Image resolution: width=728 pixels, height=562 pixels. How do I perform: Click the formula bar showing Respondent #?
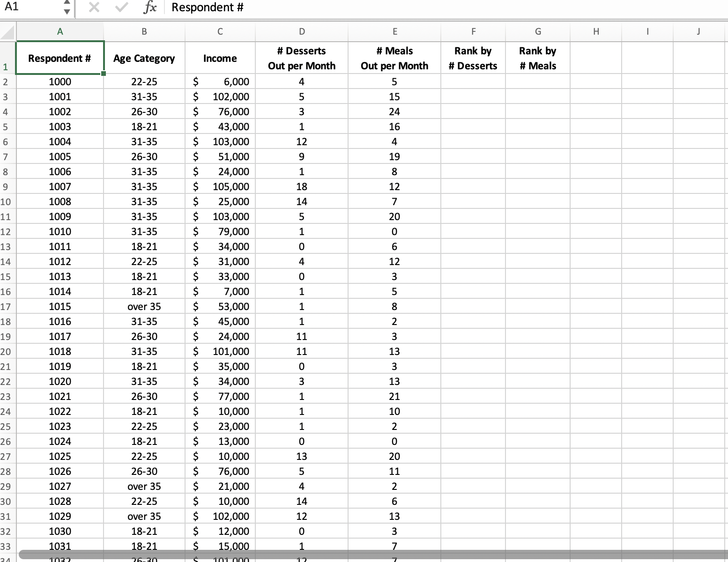pyautogui.click(x=445, y=7)
